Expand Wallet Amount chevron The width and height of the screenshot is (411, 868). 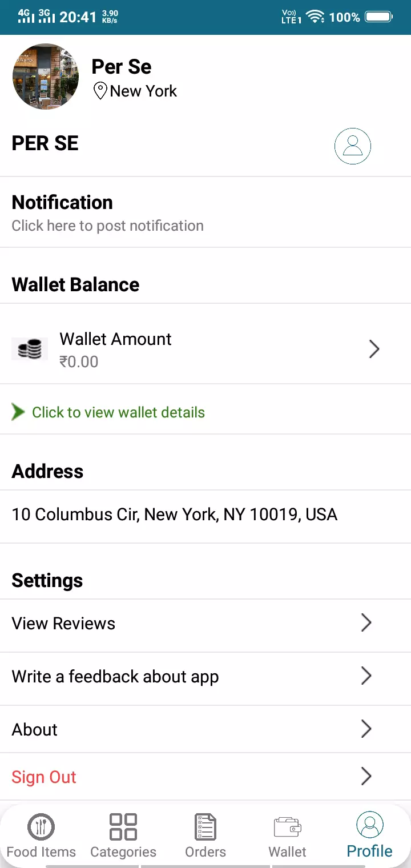pos(374,349)
